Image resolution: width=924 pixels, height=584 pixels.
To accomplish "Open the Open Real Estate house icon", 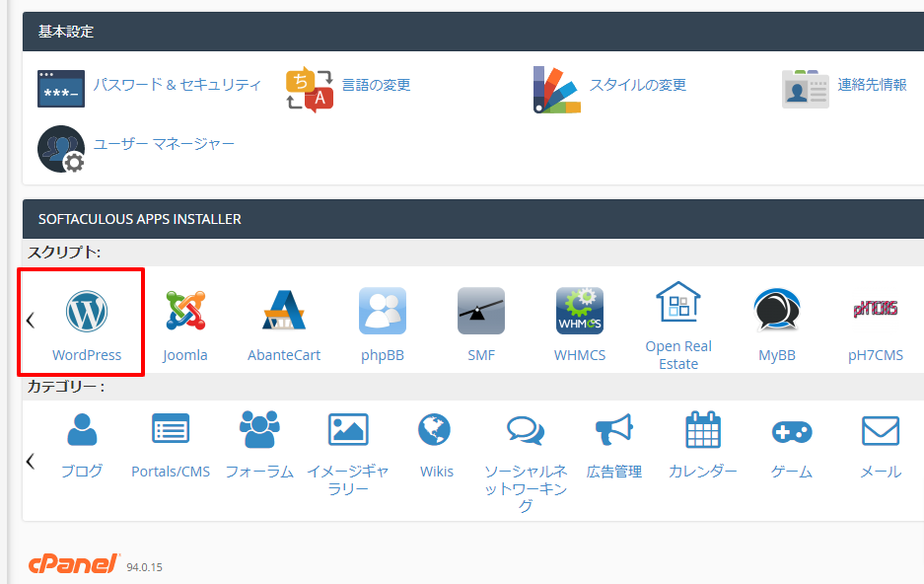I will (x=678, y=302).
